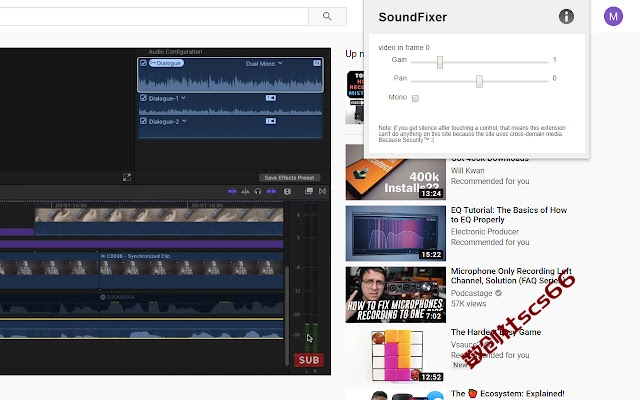640x400 pixels.
Task: Enable the Mono checkbox in SoundFixer
Action: click(415, 98)
